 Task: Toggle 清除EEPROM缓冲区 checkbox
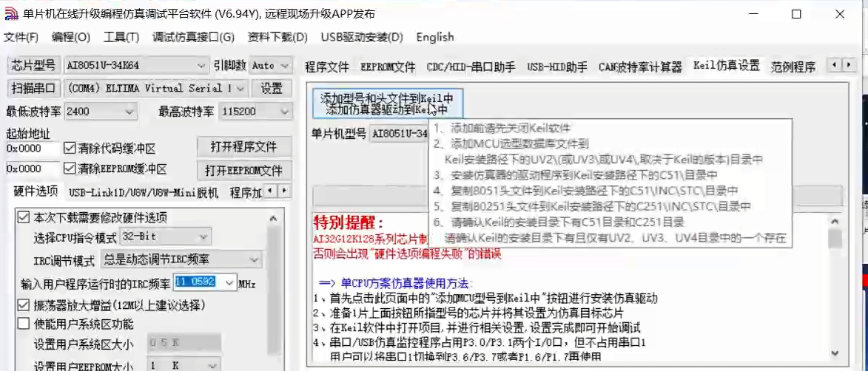[x=70, y=169]
